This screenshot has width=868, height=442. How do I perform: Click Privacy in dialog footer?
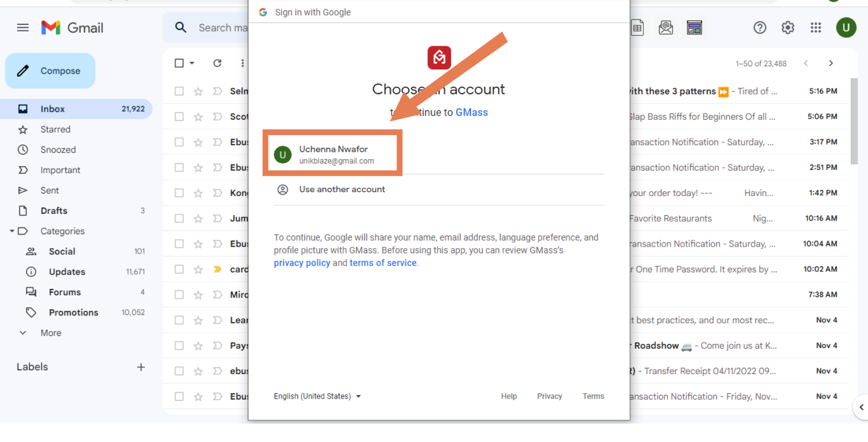pyautogui.click(x=550, y=396)
